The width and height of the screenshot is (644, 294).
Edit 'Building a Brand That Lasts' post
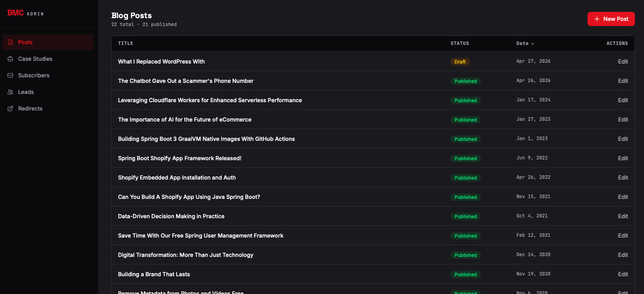pyautogui.click(x=623, y=274)
